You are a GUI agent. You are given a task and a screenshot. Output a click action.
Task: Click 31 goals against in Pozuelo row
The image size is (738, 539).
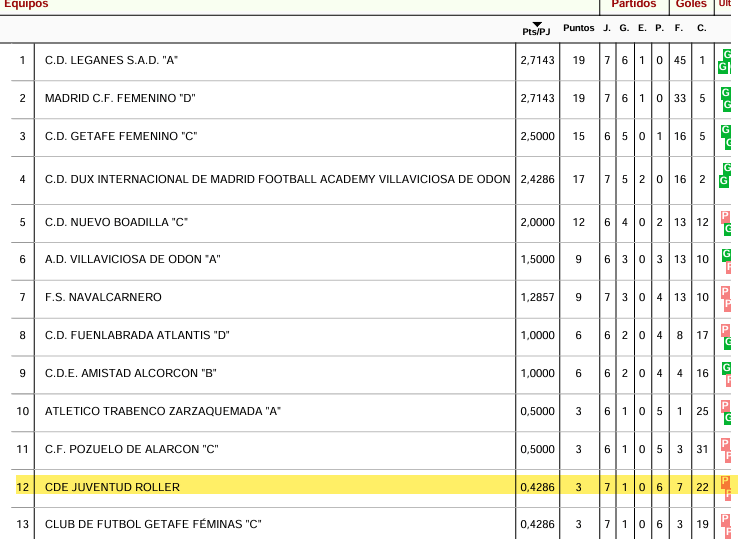pos(702,450)
